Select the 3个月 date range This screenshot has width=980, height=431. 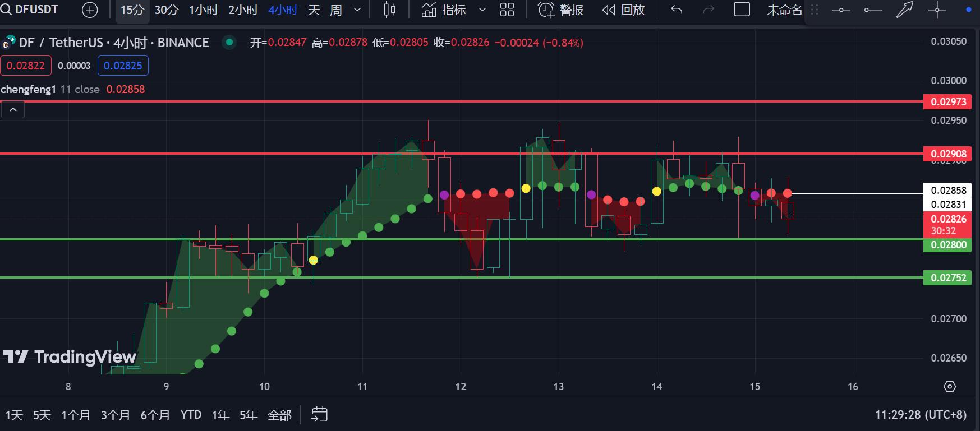point(115,415)
